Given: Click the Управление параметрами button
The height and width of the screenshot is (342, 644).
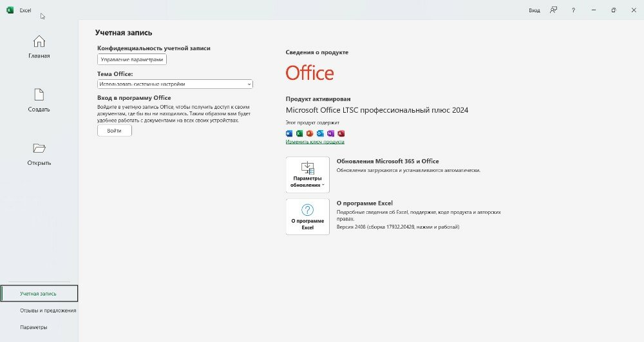Looking at the screenshot, I should (132, 59).
